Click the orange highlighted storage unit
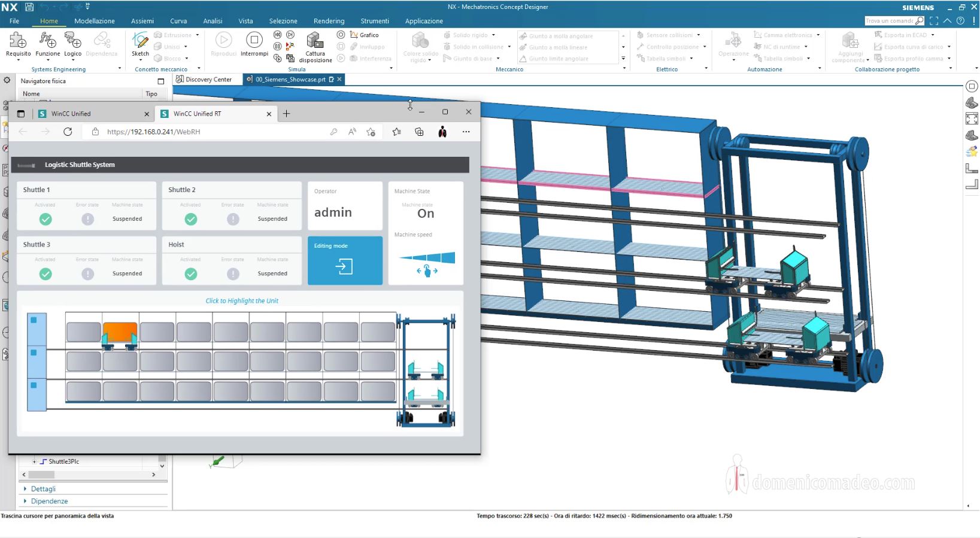Viewport: 980px width, 538px height. click(120, 331)
